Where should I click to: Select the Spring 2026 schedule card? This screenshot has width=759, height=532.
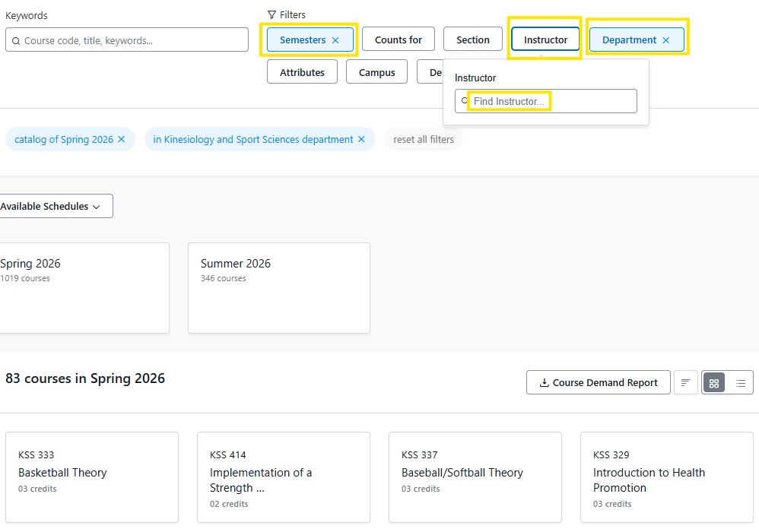coord(84,288)
